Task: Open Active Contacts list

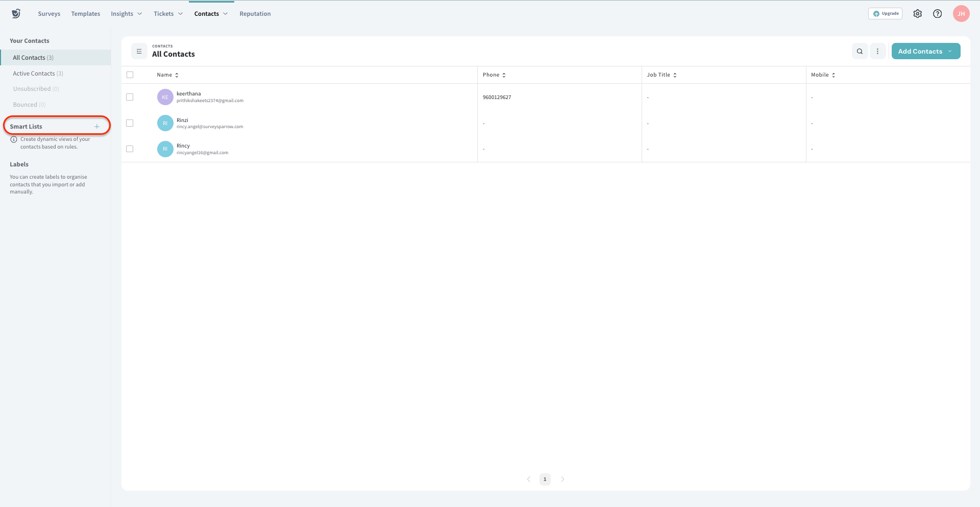Action: (x=38, y=74)
